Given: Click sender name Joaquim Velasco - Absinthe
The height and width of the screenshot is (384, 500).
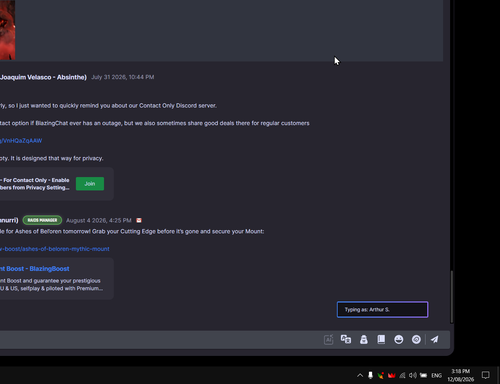Looking at the screenshot, I should 43,77.
